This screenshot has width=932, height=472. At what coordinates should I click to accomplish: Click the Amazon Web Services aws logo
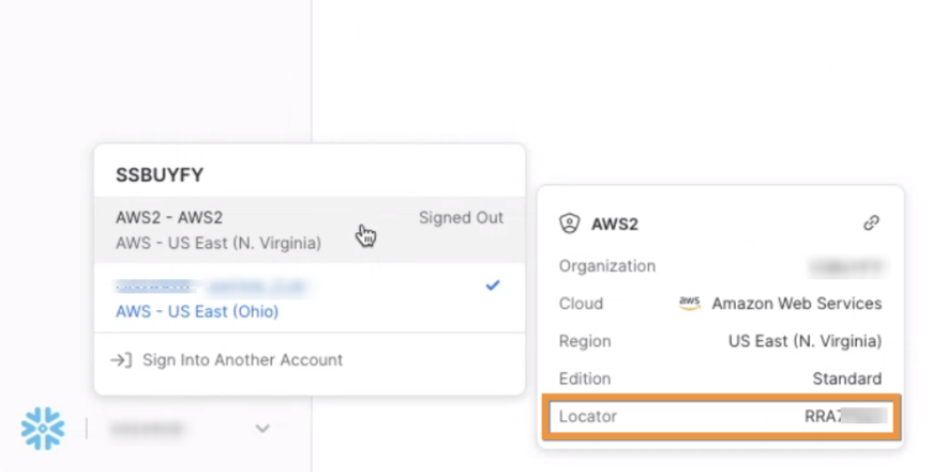click(x=689, y=303)
